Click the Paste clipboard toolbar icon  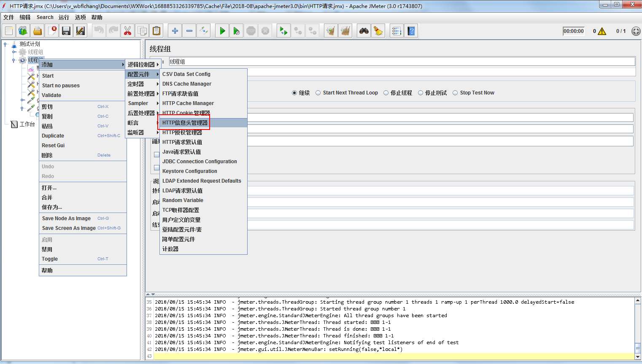(156, 31)
